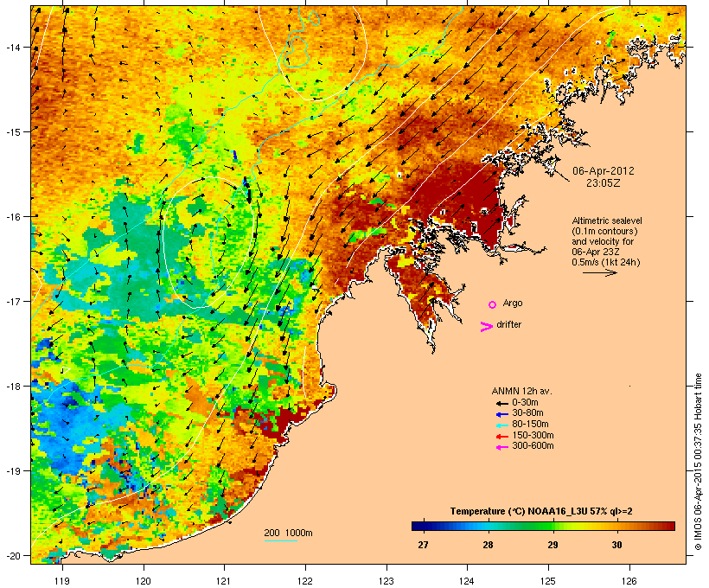The height and width of the screenshot is (588, 709).
Task: Click the red 150-300m legend arrow
Action: tap(501, 436)
